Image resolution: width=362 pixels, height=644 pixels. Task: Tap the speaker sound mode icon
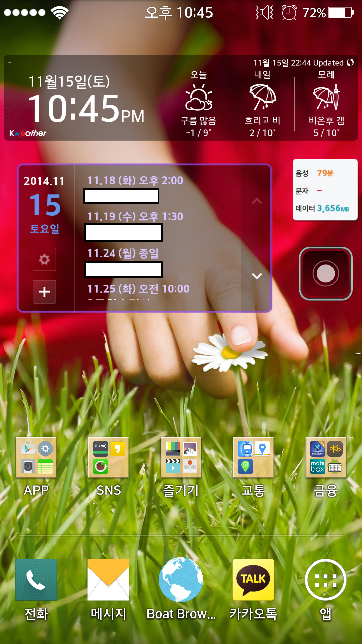coord(264,13)
